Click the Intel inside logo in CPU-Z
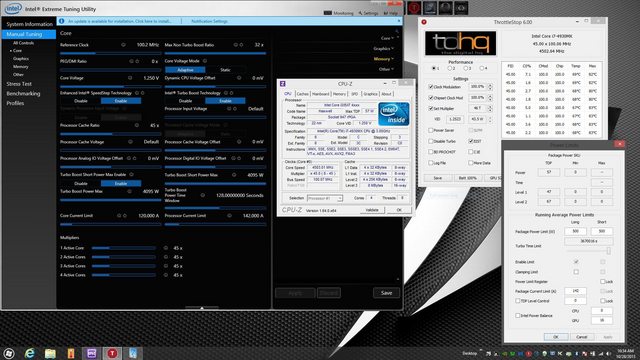The image size is (640, 360). coord(393,114)
